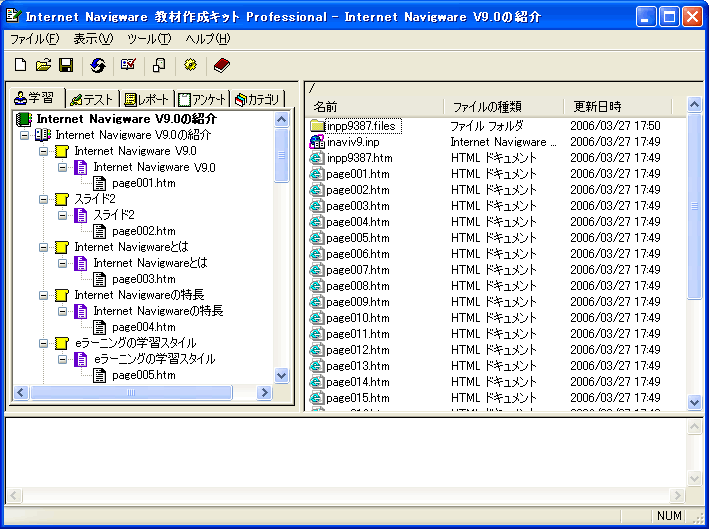The height and width of the screenshot is (529, 709).
Task: Switch to the テスト tab
Action: click(92, 99)
